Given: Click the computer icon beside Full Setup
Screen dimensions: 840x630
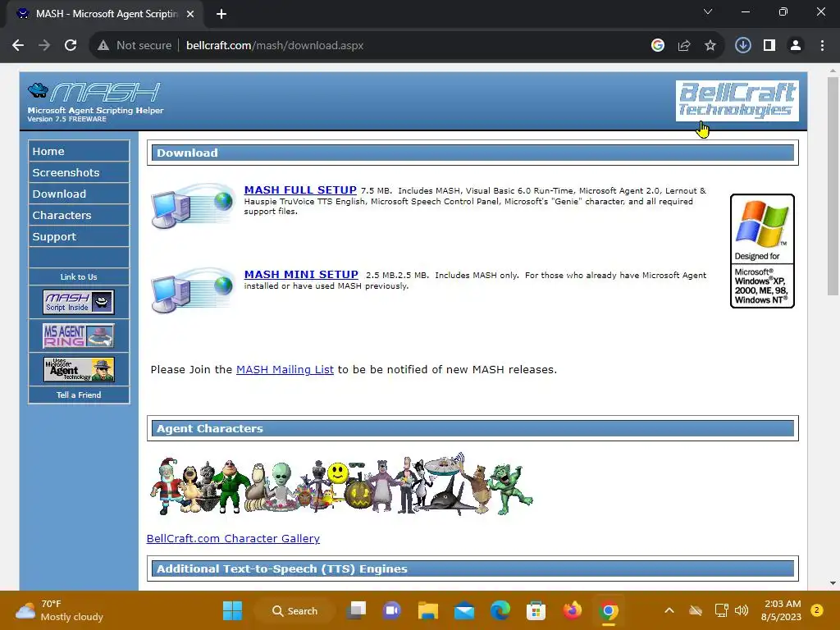Looking at the screenshot, I should [x=192, y=206].
